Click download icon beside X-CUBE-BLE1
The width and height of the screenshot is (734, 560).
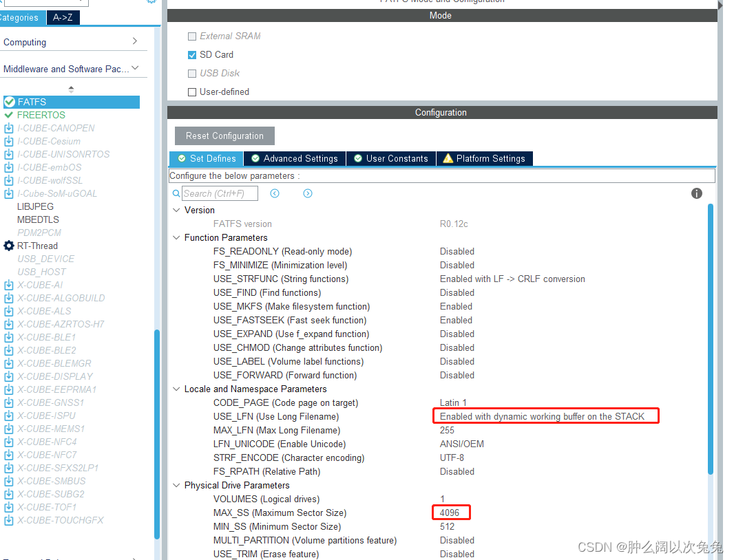tap(8, 337)
